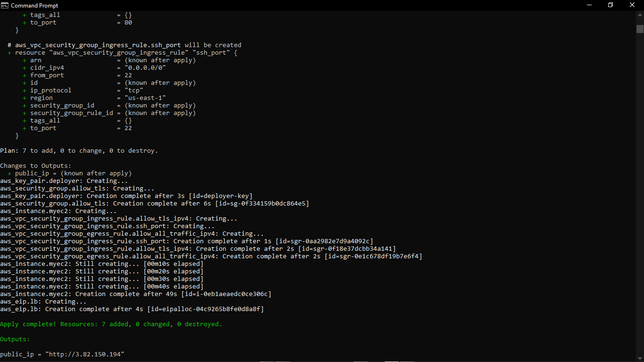Image resolution: width=644 pixels, height=362 pixels.
Task: Click the Command Prompt title bar text
Action: point(35,5)
